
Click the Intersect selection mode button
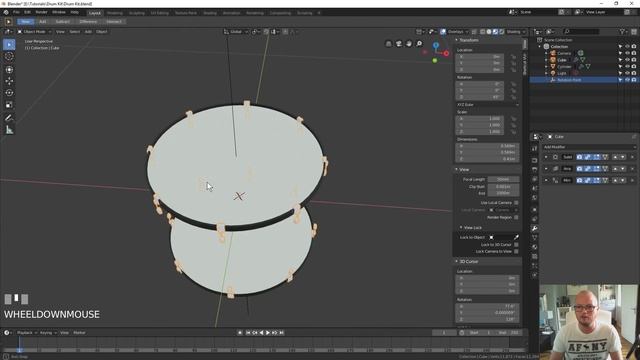pyautogui.click(x=114, y=22)
